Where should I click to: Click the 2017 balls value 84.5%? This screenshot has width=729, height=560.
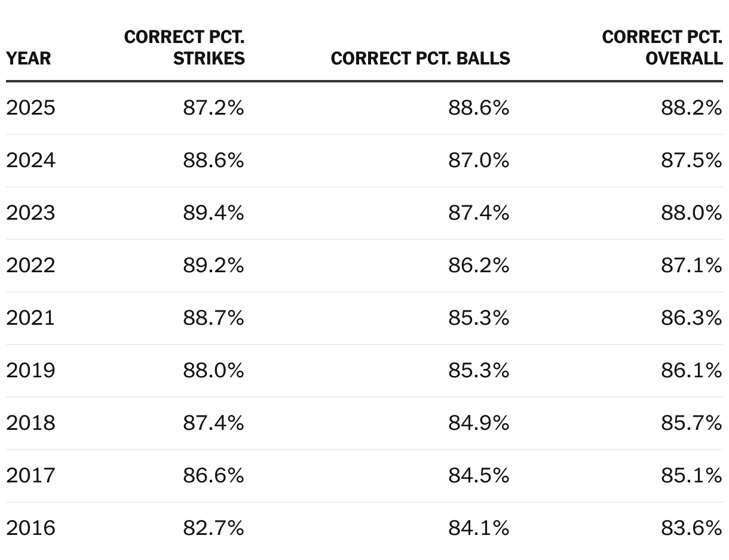pyautogui.click(x=479, y=476)
